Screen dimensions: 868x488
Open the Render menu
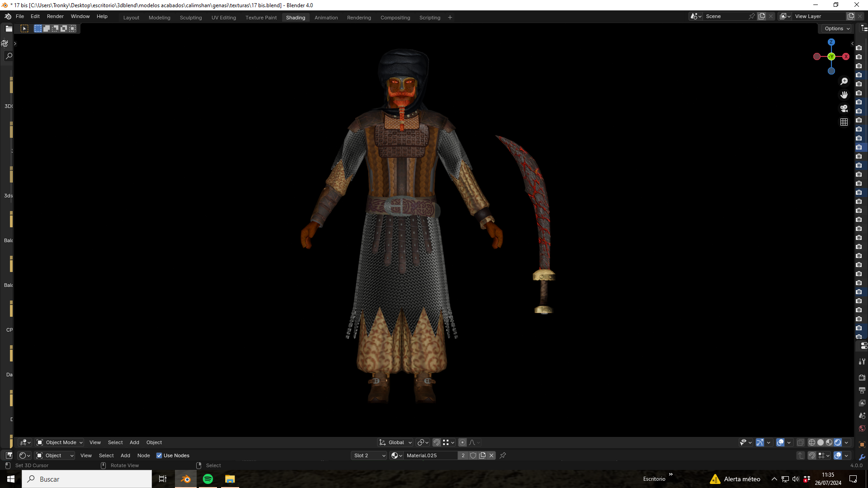tap(55, 16)
